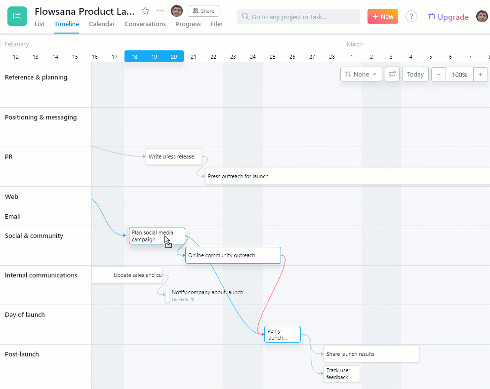The width and height of the screenshot is (490, 389).
Task: Zoom in with the plus button
Action: coord(480,74)
